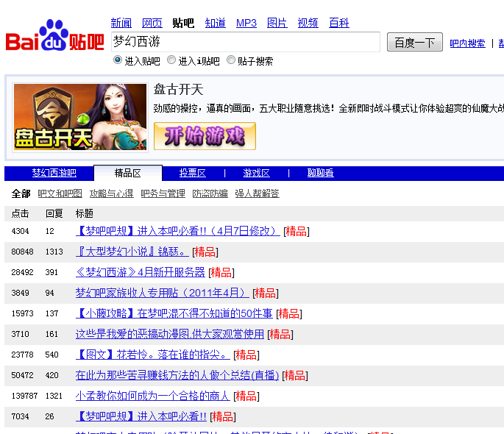Open the 图片 navigation link
Image resolution: width=504 pixels, height=434 pixels.
point(277,23)
